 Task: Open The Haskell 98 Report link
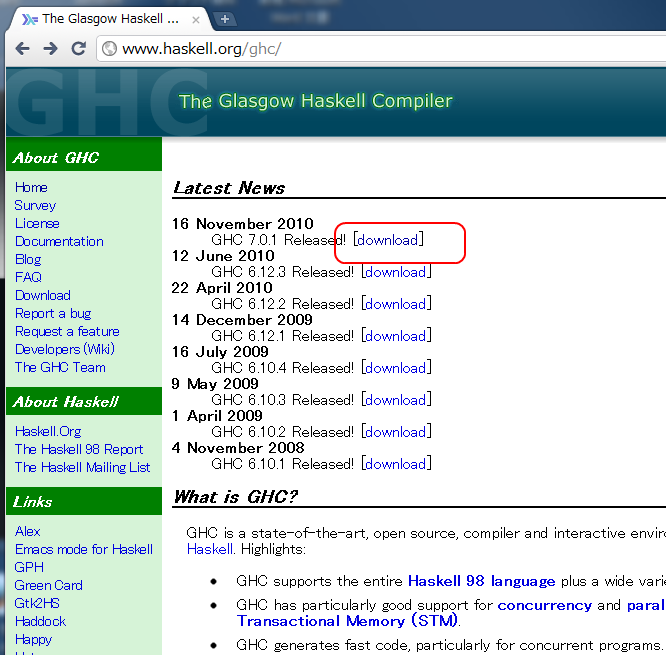[79, 449]
